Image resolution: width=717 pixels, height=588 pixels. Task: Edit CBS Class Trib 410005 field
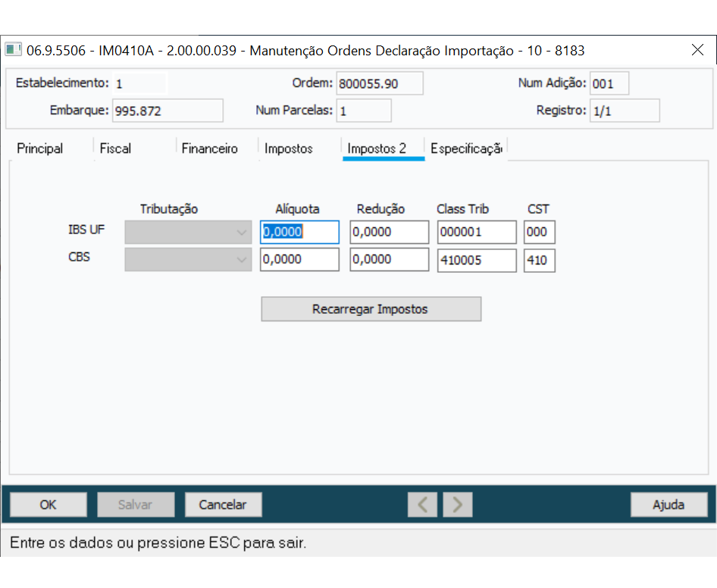(x=477, y=261)
